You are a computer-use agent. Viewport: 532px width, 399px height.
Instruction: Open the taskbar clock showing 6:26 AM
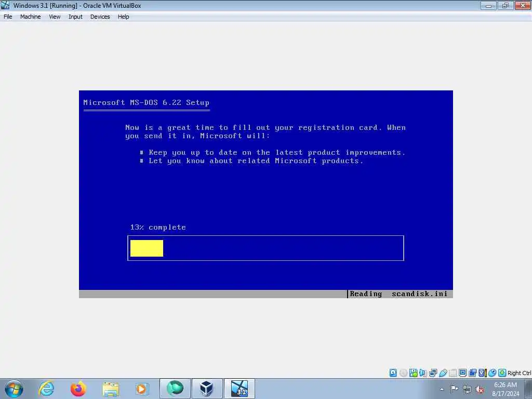pyautogui.click(x=506, y=389)
